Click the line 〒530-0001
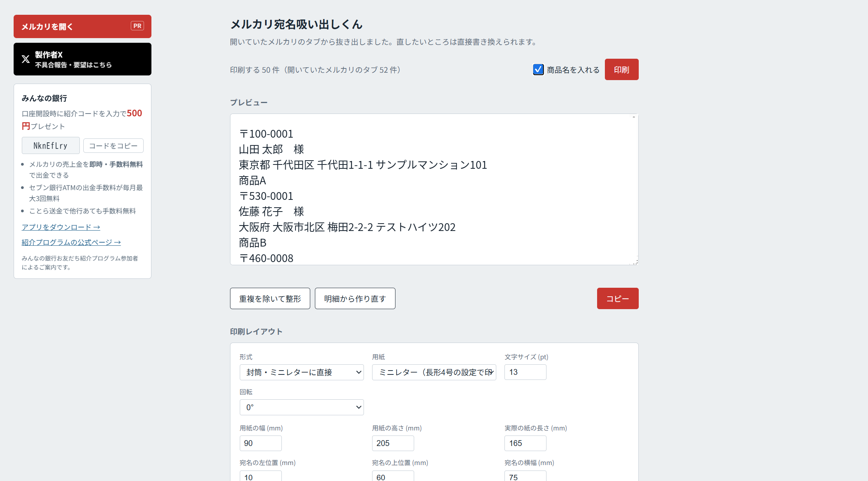 [266, 196]
